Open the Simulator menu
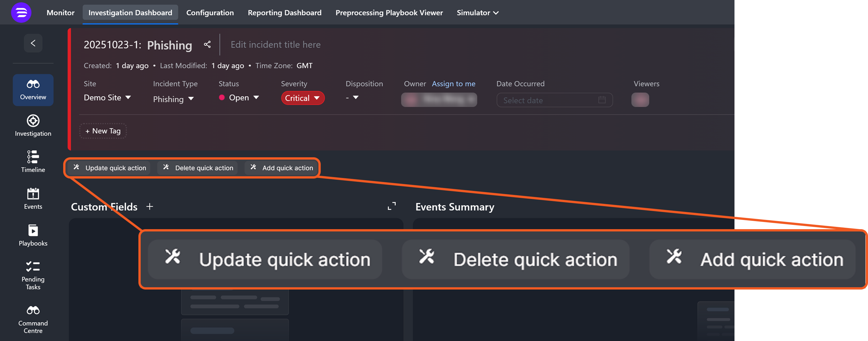868x341 pixels. 477,13
